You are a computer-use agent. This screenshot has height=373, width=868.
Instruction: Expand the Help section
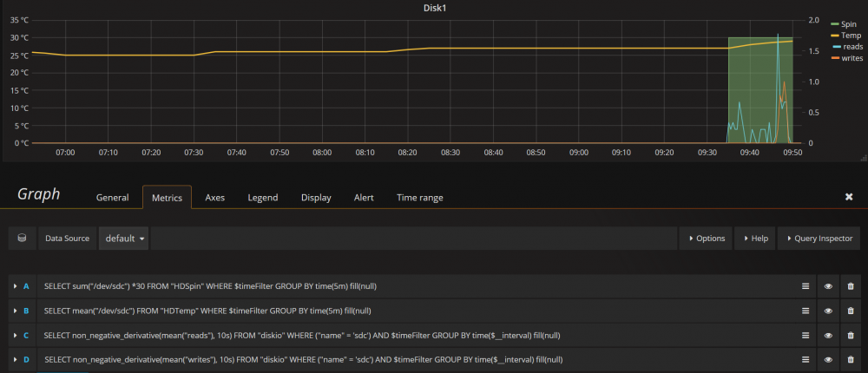755,238
